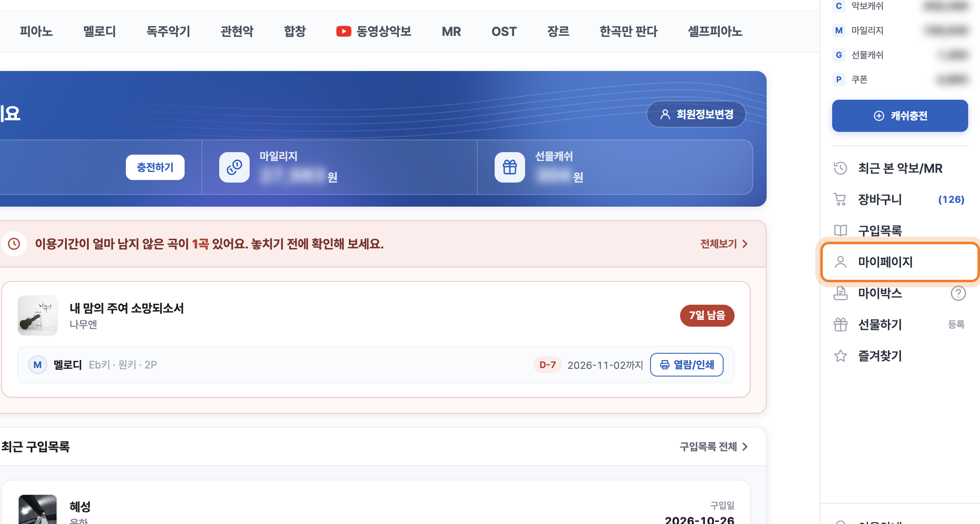Click the 등록 link beside 선물하기

tap(956, 325)
